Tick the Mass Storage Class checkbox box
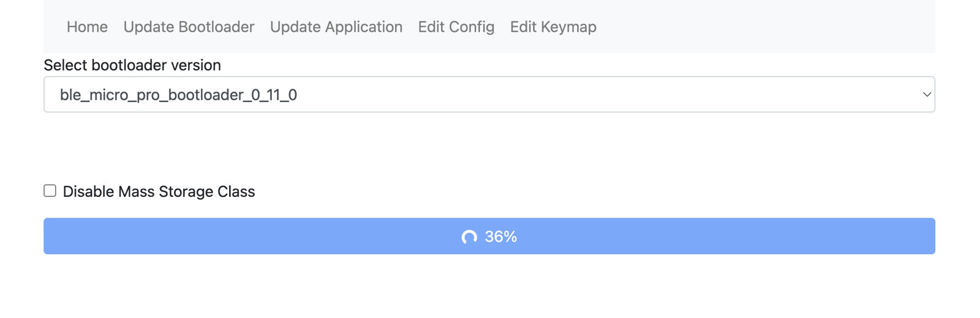 tap(50, 191)
